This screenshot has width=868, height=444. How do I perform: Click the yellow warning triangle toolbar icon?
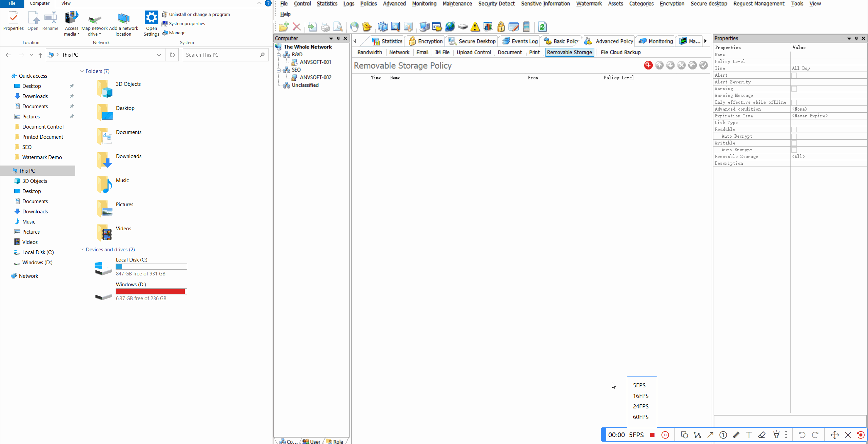tap(475, 27)
